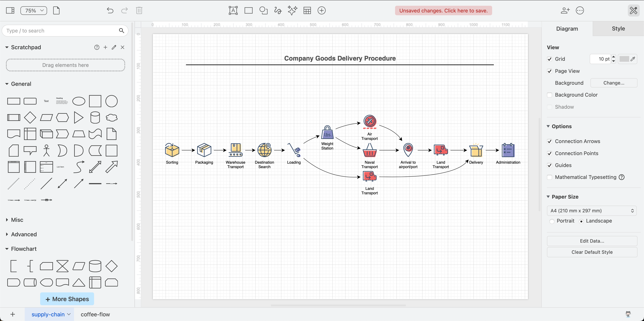Close the Scratchpad section
The width and height of the screenshot is (644, 321).
pos(123,47)
